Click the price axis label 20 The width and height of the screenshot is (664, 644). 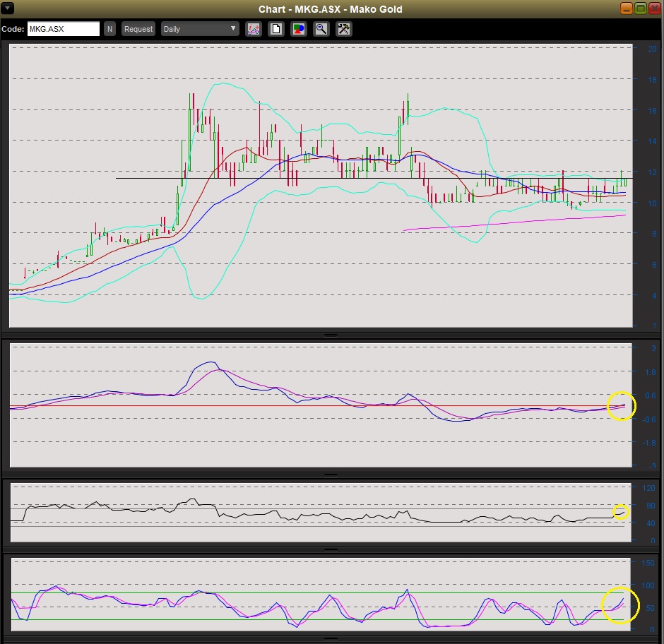click(652, 49)
